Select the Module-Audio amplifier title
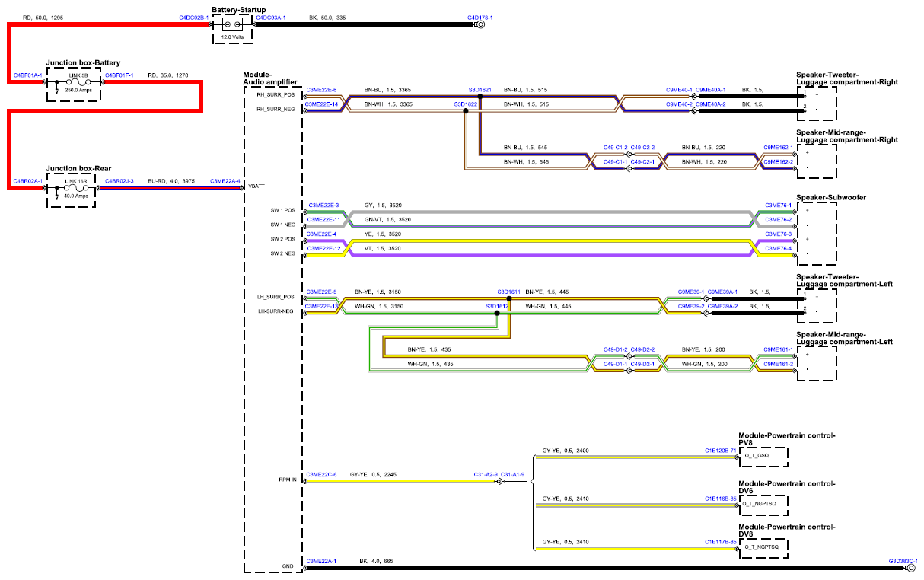Viewport: 924px width, 580px height. (272, 77)
